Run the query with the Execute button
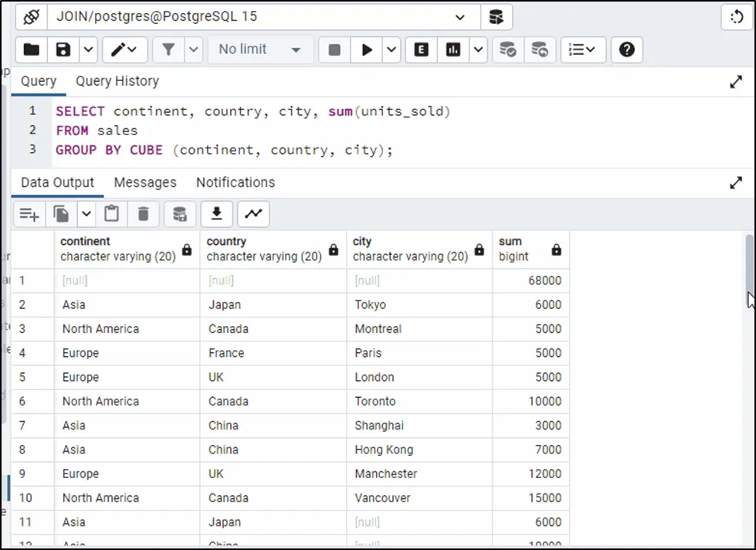This screenshot has height=550, width=756. (367, 50)
